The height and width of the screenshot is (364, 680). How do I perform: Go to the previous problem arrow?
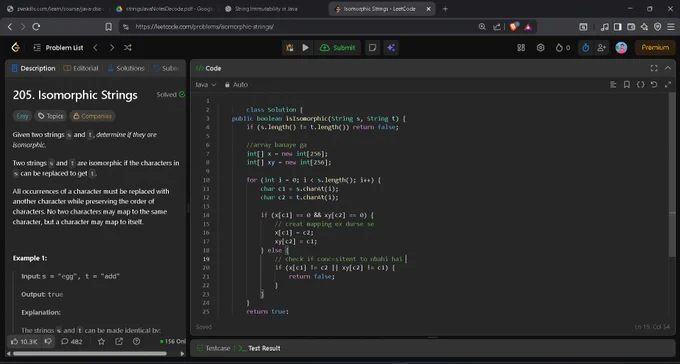point(95,48)
